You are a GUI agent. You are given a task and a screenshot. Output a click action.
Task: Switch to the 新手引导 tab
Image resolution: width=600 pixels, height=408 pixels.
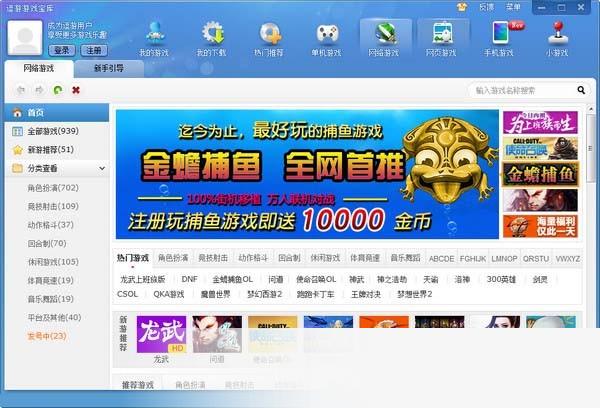tap(109, 69)
